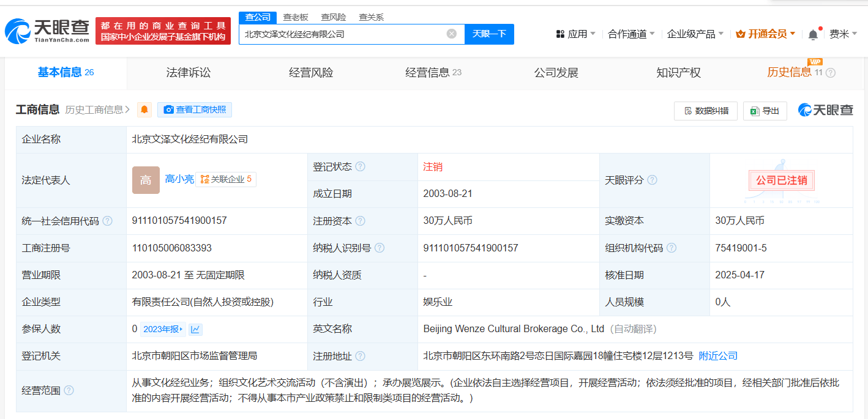Image resolution: width=868 pixels, height=419 pixels.
Task: Switch to the 公司发展 tab
Action: point(556,73)
